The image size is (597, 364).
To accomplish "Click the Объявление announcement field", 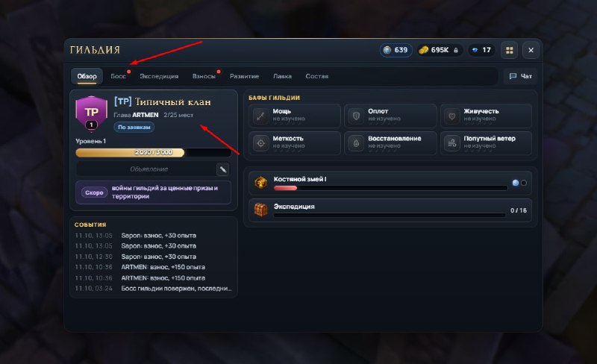I will click(x=147, y=169).
